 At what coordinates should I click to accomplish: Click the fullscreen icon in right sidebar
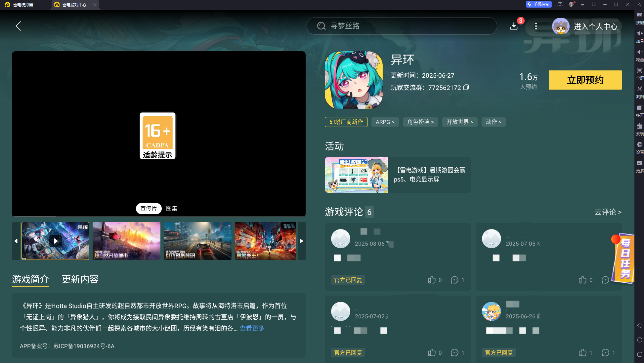click(x=639, y=70)
